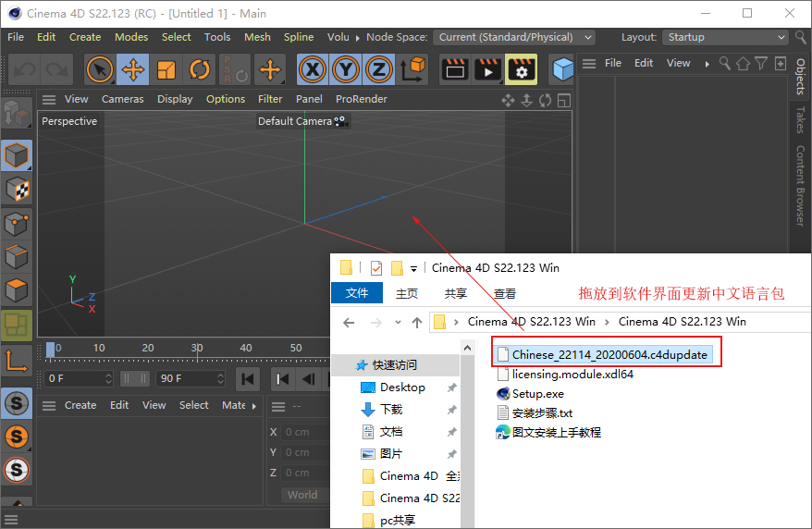Screen dimensions: 812x529
Task: Select the Live Selection arrow tool
Action: pos(100,69)
